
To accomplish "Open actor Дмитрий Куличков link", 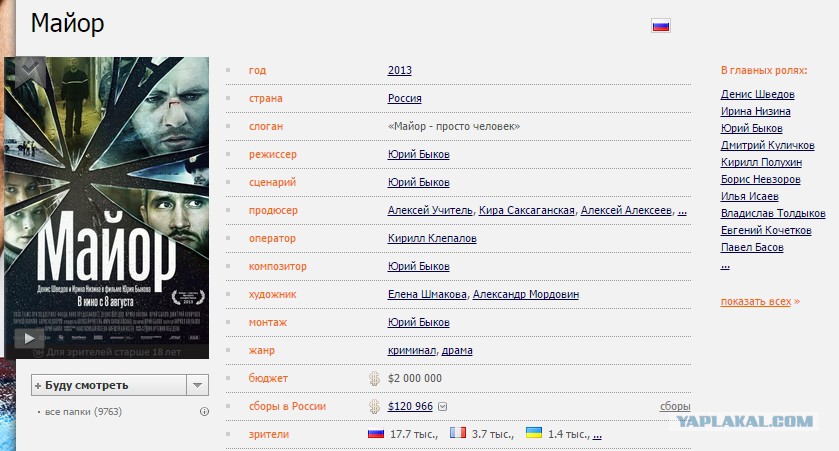I will (767, 145).
